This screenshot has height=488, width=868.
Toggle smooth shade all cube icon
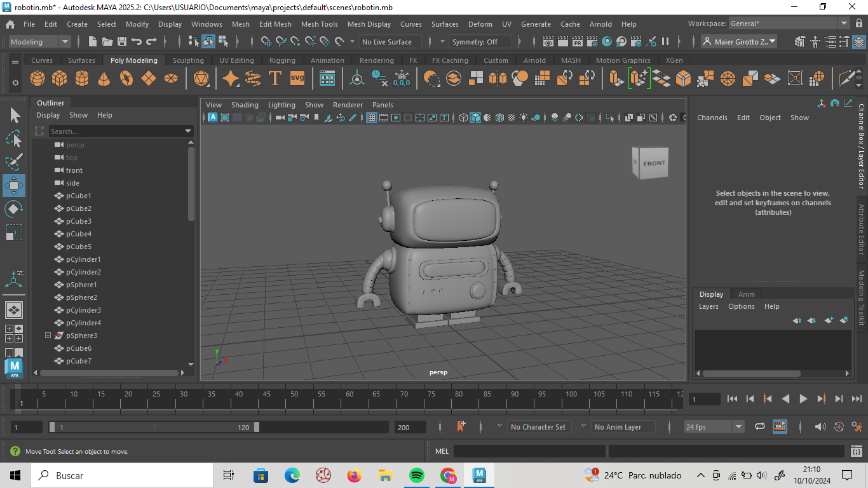475,118
